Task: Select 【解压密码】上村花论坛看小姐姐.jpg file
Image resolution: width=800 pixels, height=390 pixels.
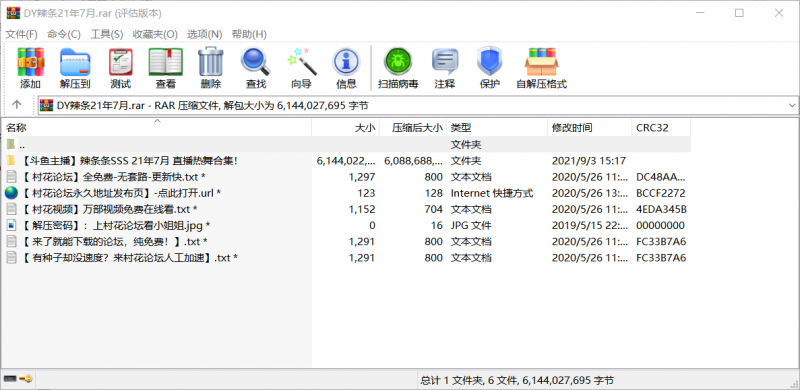Action: (115, 225)
